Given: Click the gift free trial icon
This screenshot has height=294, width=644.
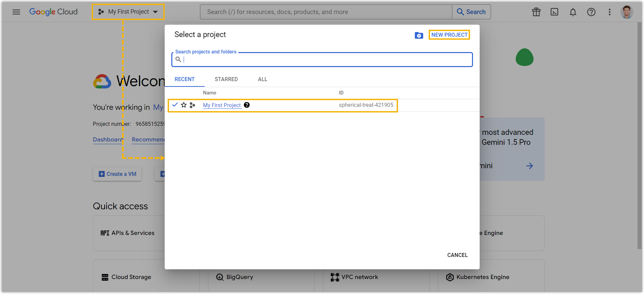Looking at the screenshot, I should click(x=536, y=12).
